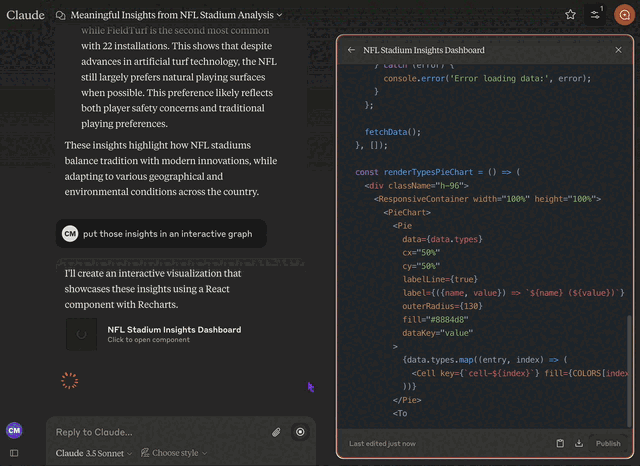The width and height of the screenshot is (640, 466).
Task: Click the NFL Stadium Insights Dashboard panel title
Action: (424, 50)
